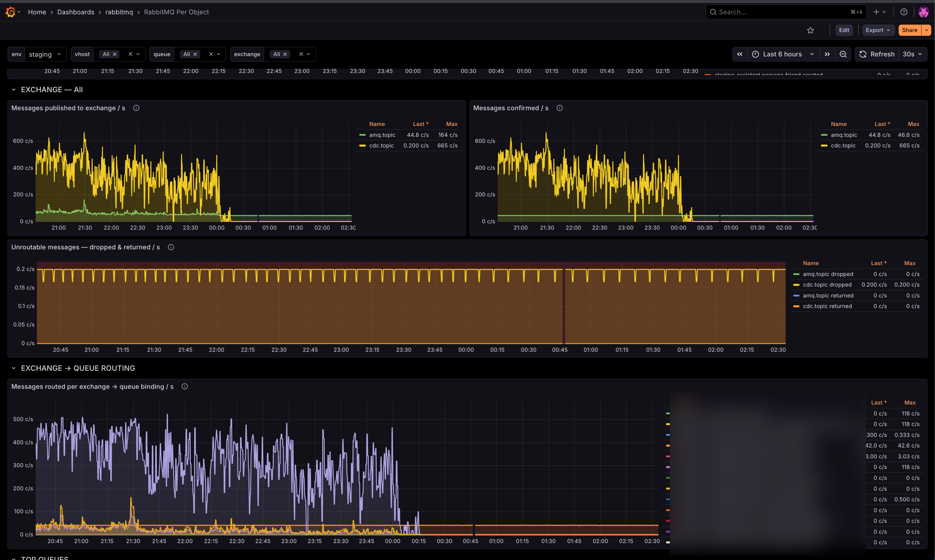Open the Share options arrow

(x=926, y=30)
